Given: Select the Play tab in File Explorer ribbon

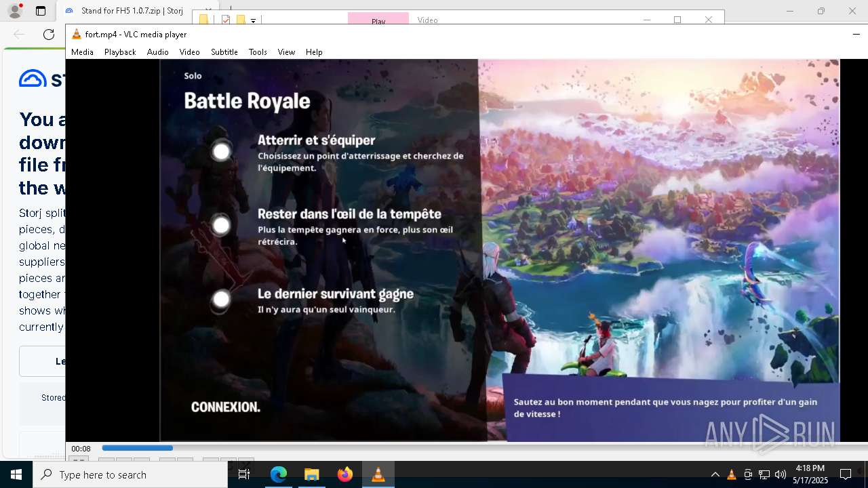Looking at the screenshot, I should pyautogui.click(x=378, y=19).
